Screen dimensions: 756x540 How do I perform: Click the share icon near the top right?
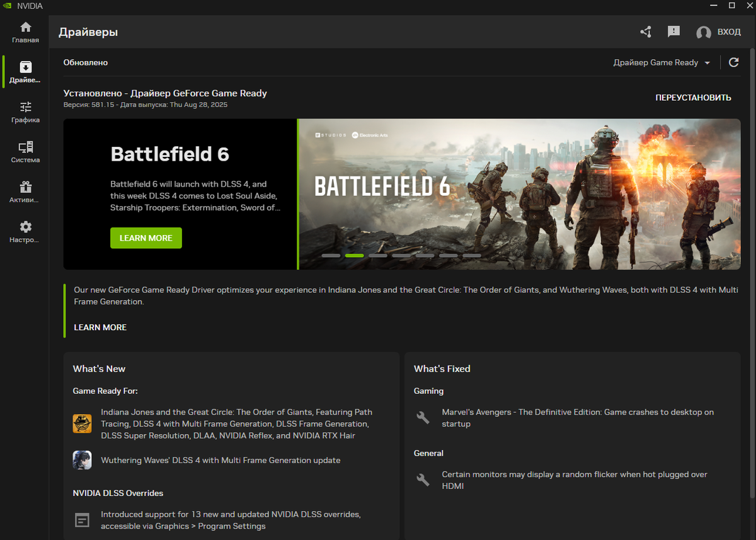[645, 32]
